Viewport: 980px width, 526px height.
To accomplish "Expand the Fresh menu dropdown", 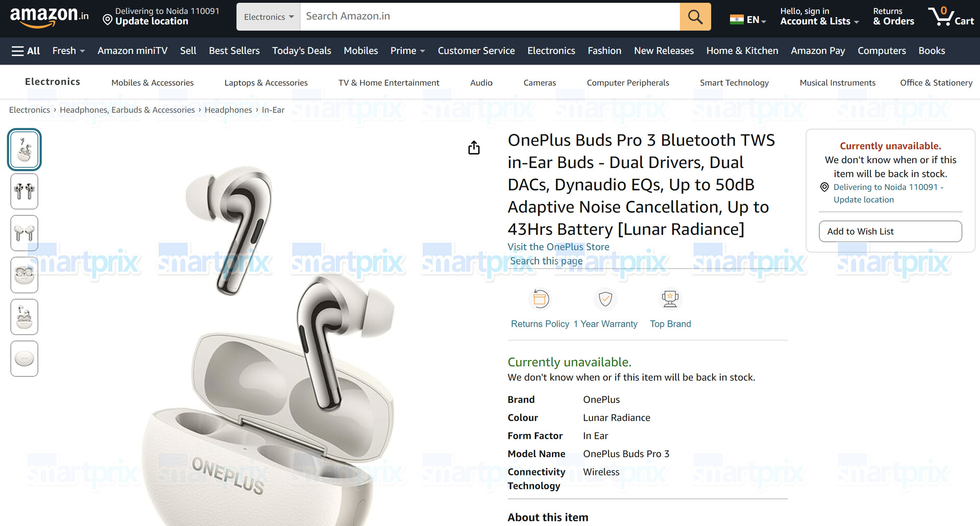I will pos(68,51).
